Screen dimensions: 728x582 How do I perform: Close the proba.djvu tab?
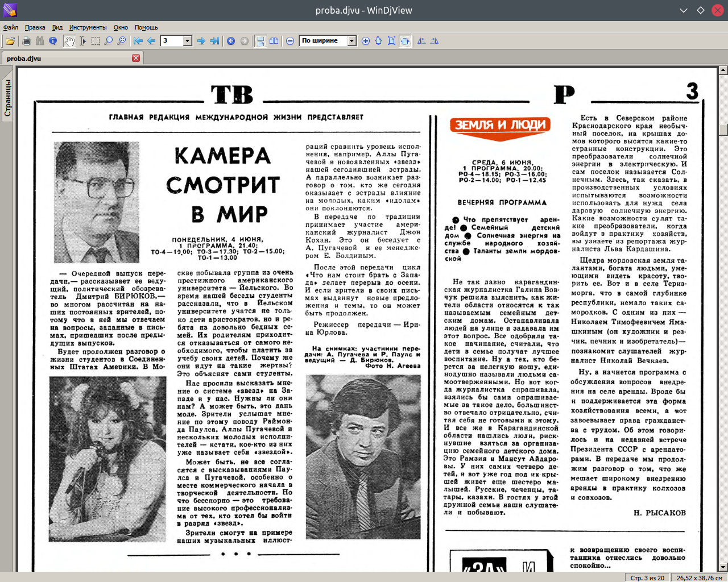(136, 58)
